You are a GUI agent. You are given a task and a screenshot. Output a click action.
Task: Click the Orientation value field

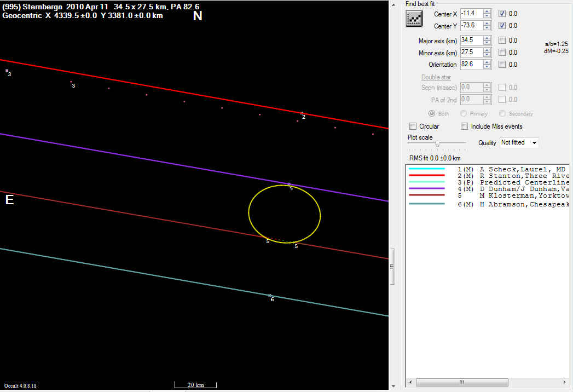(471, 65)
